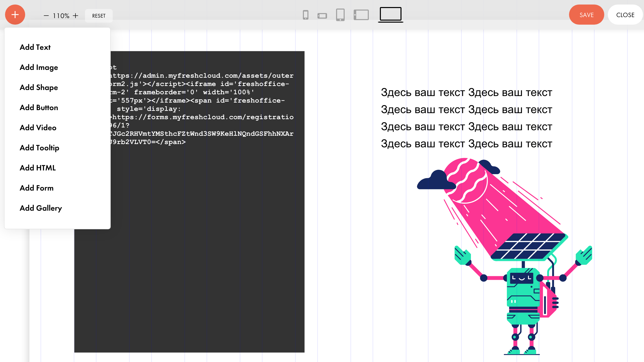Zoom in with the plus icon
The image size is (644, 362).
75,16
